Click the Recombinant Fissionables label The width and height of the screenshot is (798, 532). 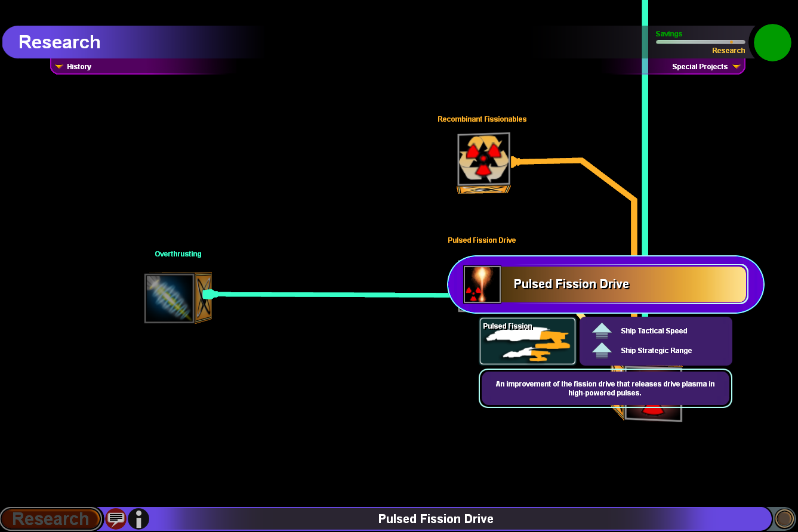[482, 119]
